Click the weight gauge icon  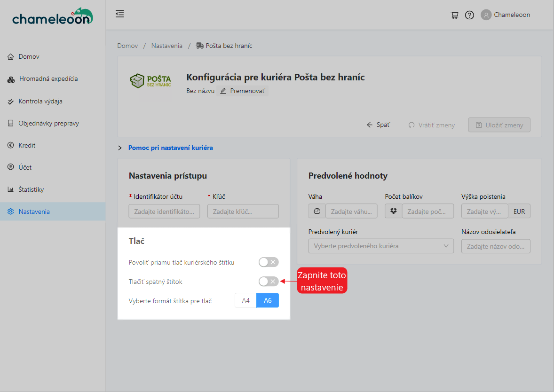coord(317,212)
